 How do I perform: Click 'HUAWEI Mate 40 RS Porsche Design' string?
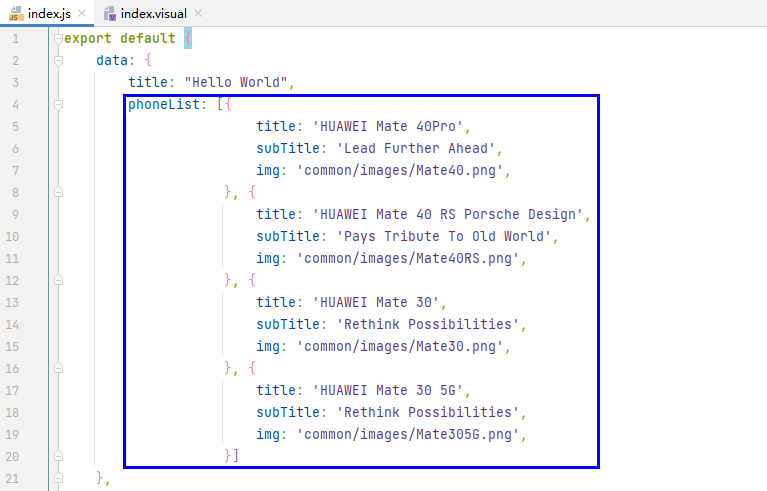pyautogui.click(x=448, y=214)
